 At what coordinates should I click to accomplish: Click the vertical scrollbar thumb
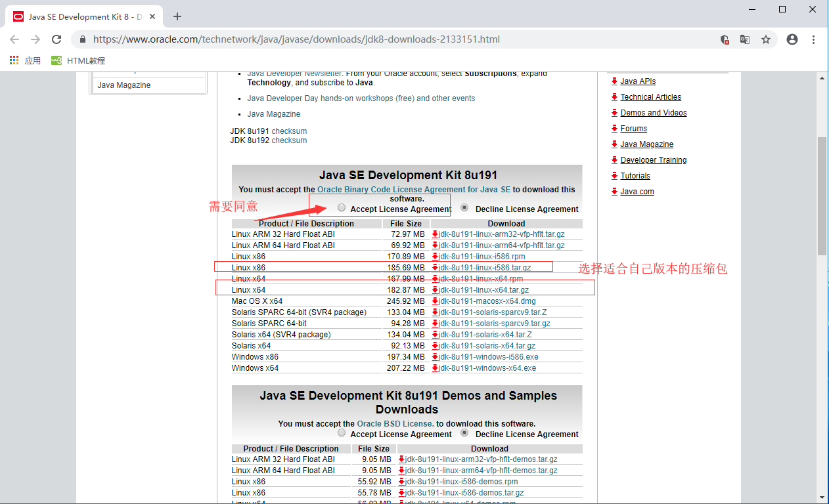[x=822, y=196]
